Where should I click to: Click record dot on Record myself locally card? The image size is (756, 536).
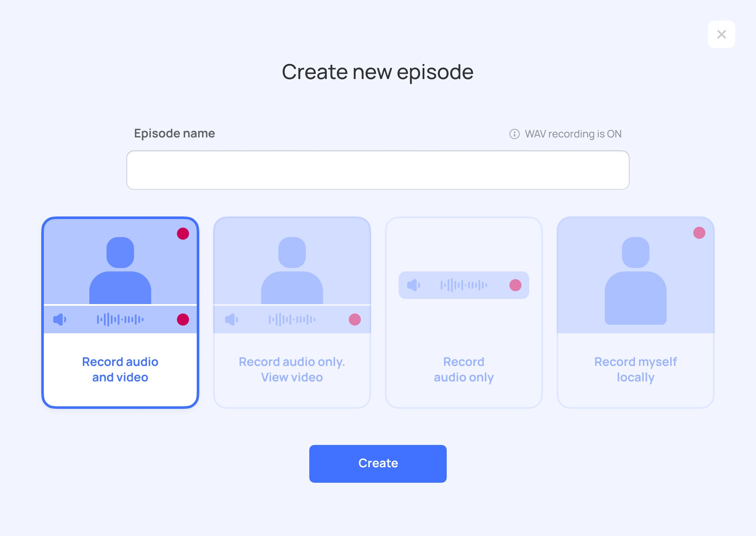(x=699, y=233)
